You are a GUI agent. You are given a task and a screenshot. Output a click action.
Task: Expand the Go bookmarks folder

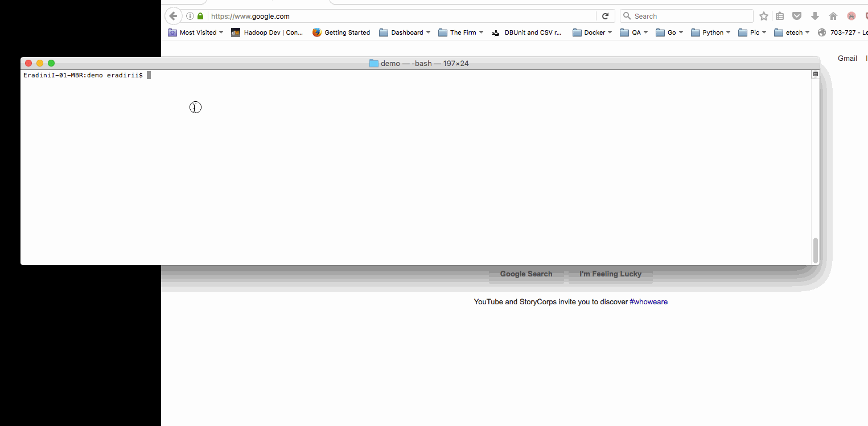[x=669, y=32]
